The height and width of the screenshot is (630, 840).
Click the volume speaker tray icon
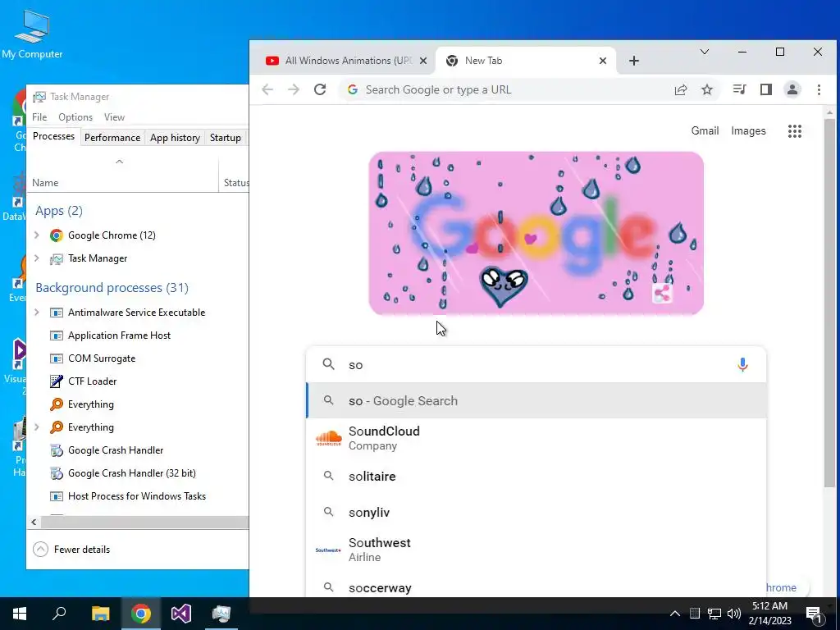pos(734,614)
